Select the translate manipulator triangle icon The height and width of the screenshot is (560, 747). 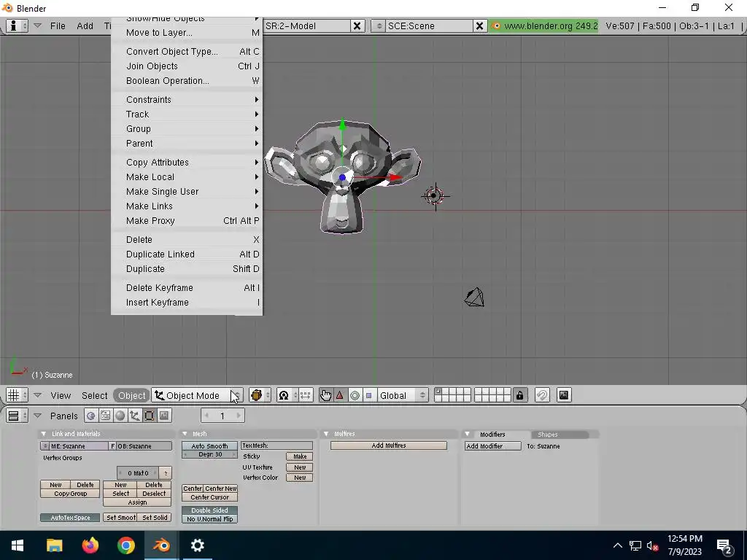pos(340,395)
